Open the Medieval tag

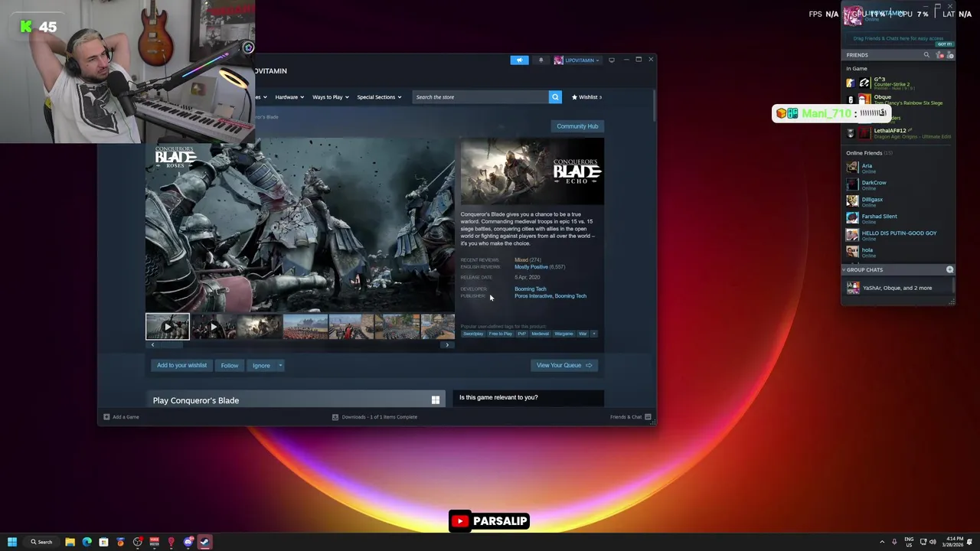pyautogui.click(x=541, y=334)
